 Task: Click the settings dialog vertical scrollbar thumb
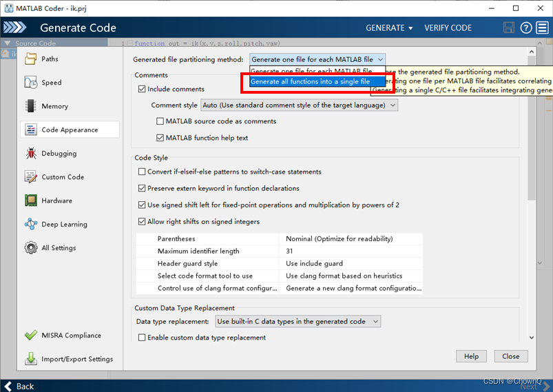[532, 128]
